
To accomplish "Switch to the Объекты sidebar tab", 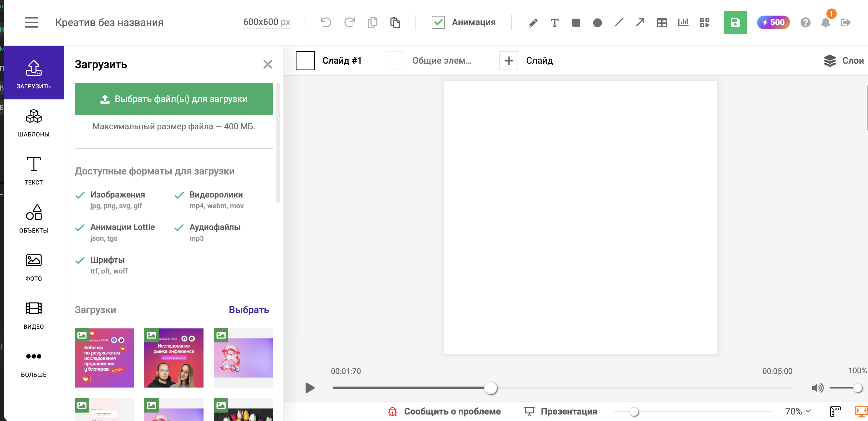I will (x=34, y=219).
